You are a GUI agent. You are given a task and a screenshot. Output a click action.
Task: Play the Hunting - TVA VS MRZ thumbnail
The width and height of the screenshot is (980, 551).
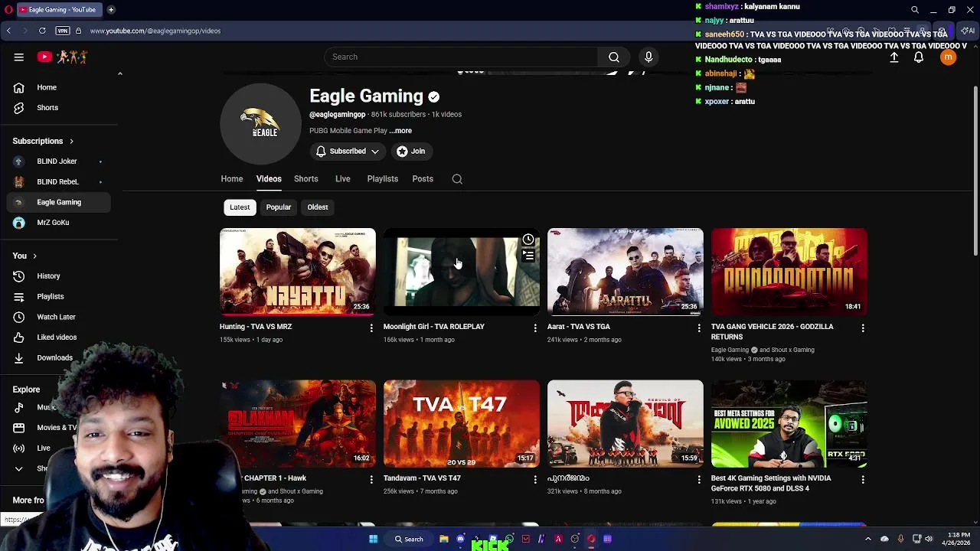point(298,272)
